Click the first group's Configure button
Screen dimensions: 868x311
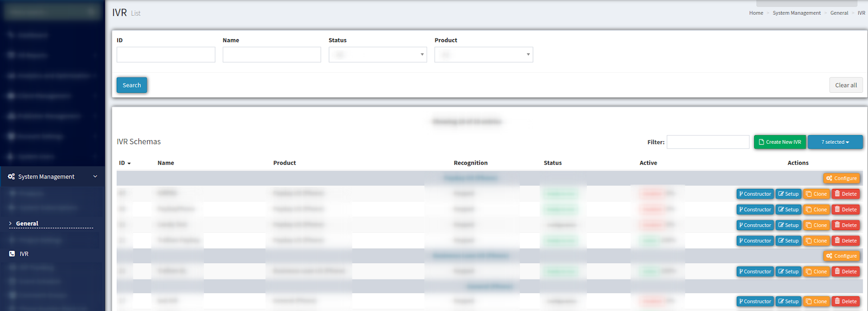pos(841,179)
